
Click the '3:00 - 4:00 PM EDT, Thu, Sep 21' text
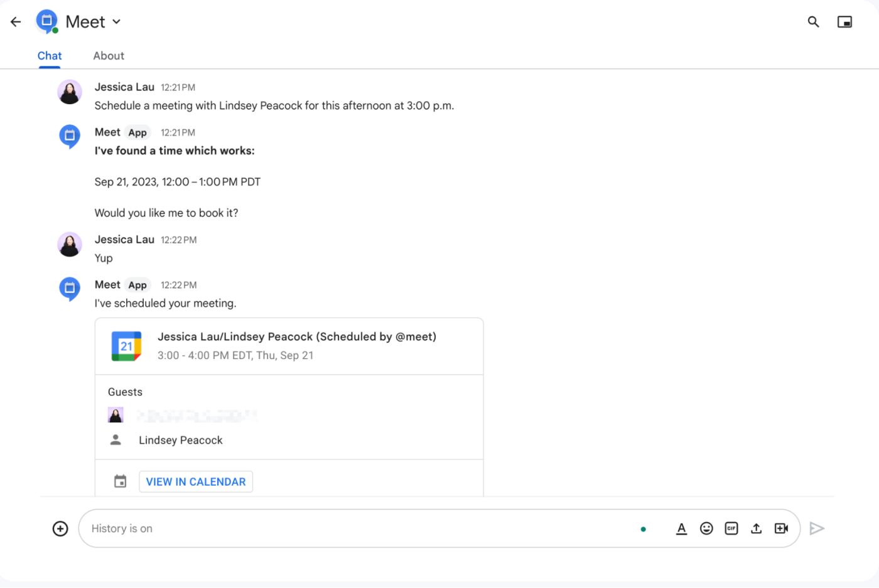pyautogui.click(x=235, y=355)
